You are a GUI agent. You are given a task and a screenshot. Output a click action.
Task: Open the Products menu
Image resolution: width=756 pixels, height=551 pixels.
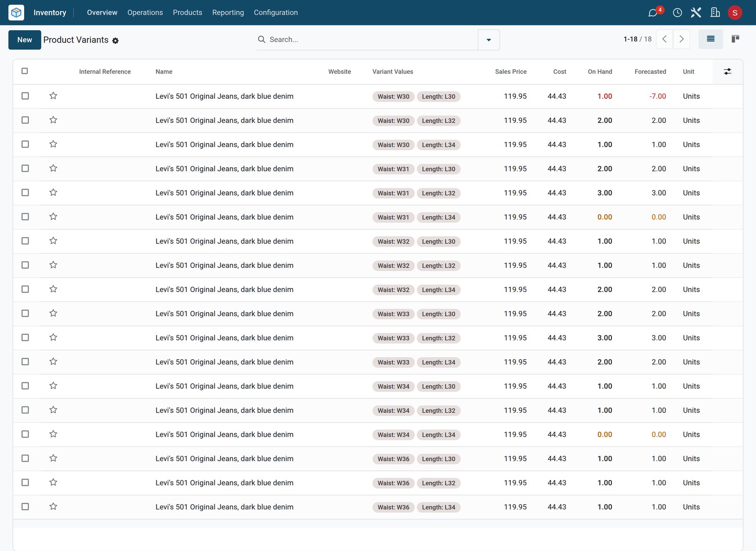point(188,13)
